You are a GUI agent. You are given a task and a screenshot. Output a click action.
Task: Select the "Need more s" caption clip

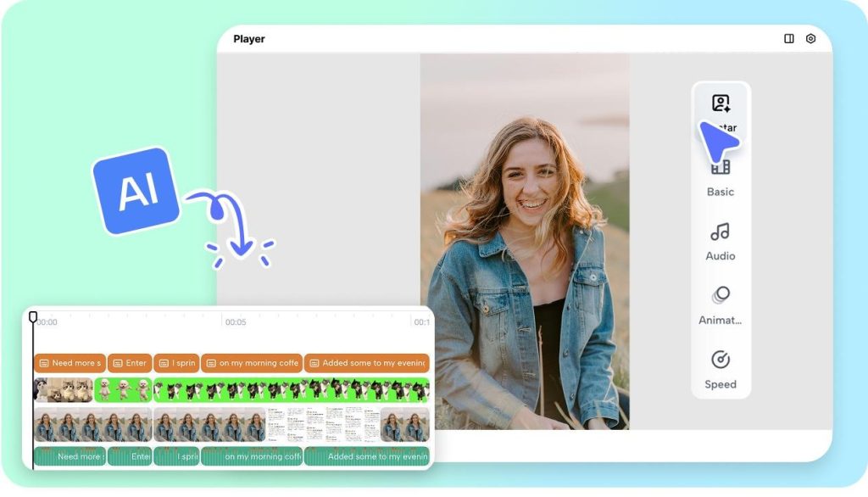tap(70, 363)
